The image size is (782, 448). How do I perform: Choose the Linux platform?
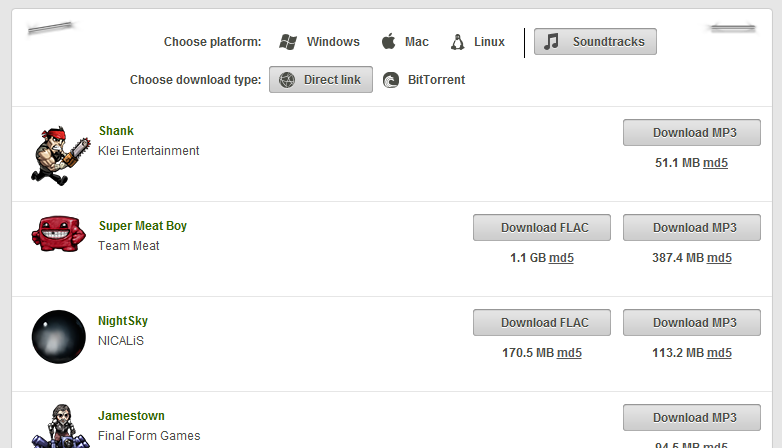pos(489,42)
